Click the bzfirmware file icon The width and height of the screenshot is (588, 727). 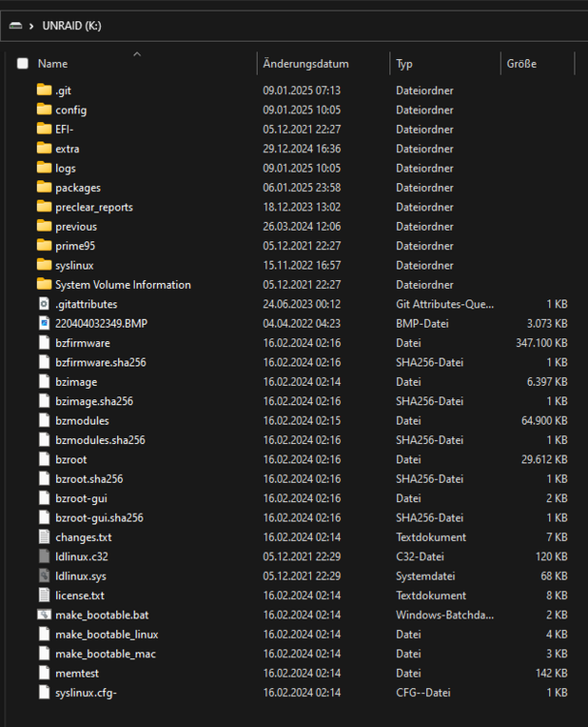pos(44,342)
